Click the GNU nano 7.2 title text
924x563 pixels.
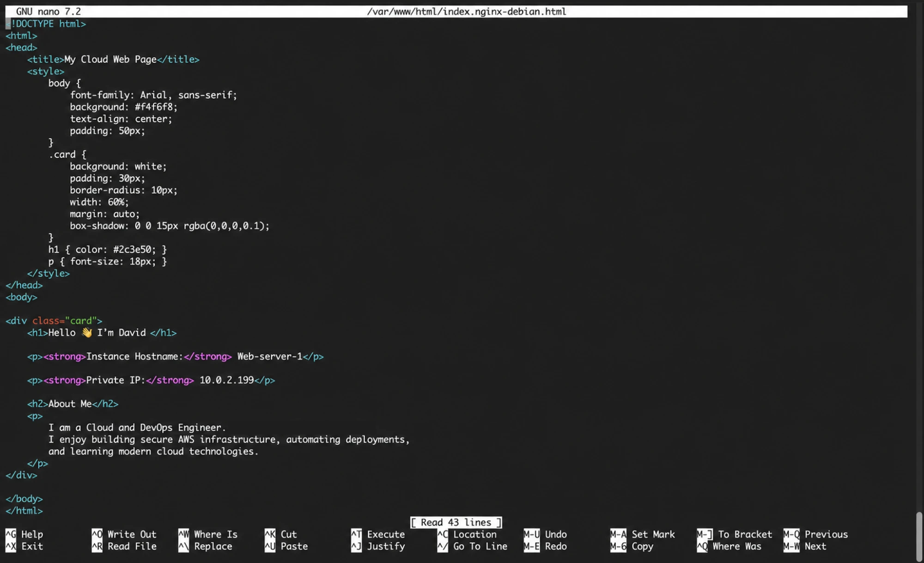[x=49, y=12]
